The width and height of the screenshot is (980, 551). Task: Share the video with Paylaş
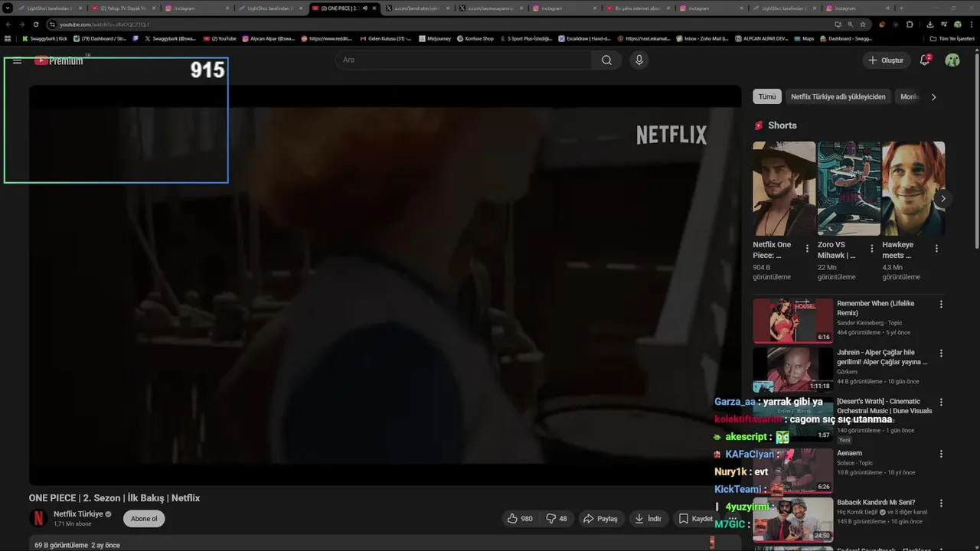pyautogui.click(x=600, y=519)
